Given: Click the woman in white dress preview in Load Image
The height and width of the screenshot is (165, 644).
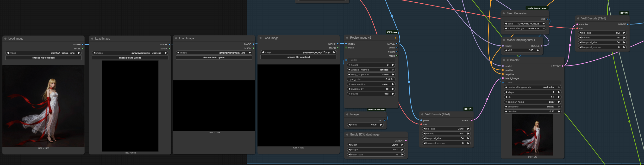Looking at the screenshot, I should point(44,106).
